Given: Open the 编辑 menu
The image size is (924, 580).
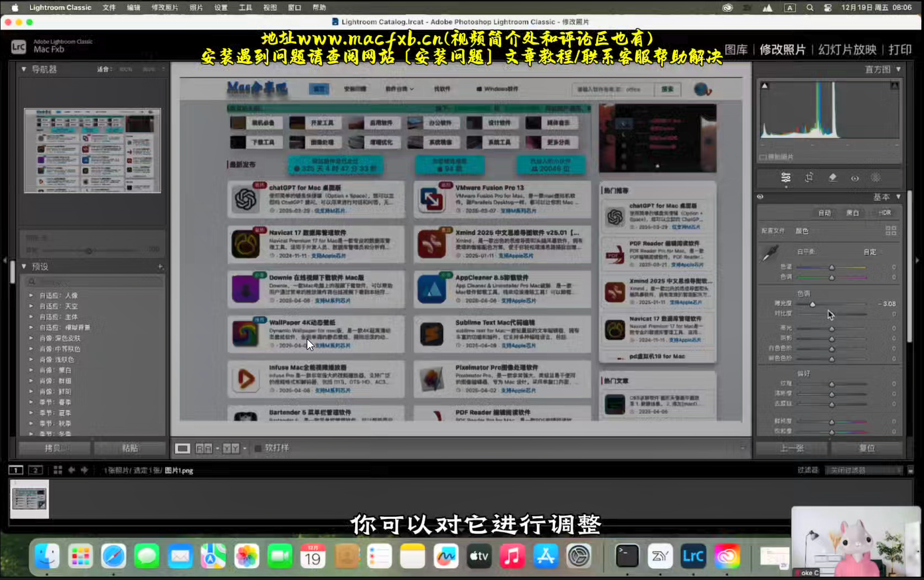Looking at the screenshot, I should pos(133,7).
